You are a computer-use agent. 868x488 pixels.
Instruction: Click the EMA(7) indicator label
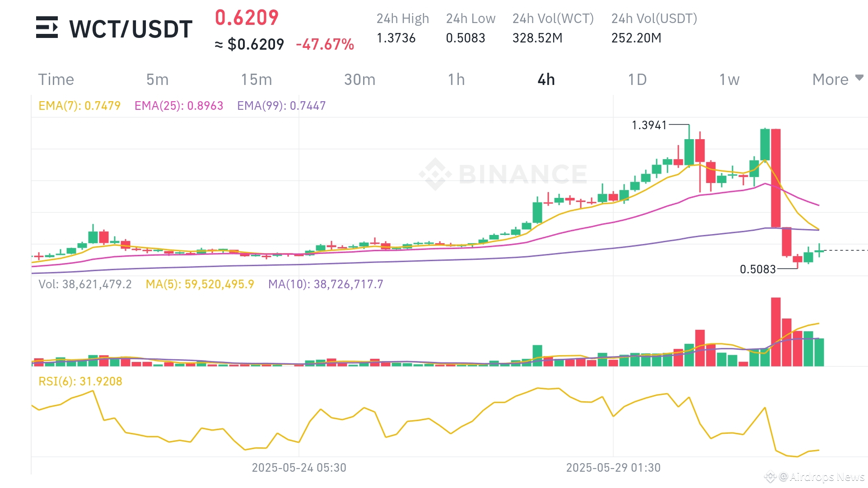(x=79, y=105)
